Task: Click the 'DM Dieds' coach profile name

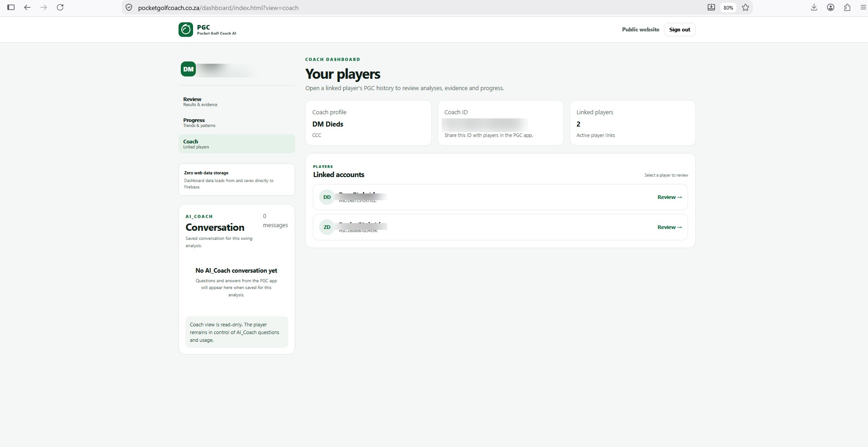Action: [x=328, y=124]
